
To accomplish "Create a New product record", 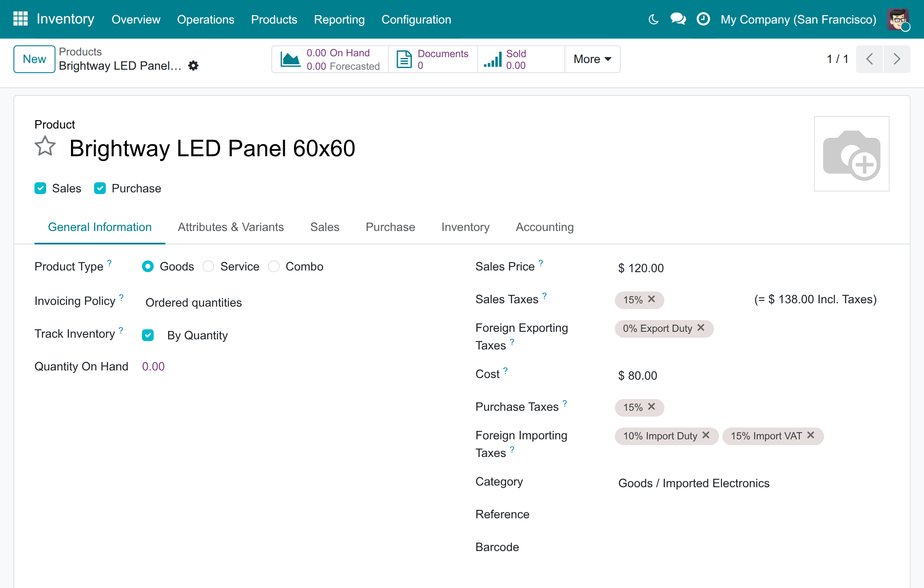I will 34,59.
